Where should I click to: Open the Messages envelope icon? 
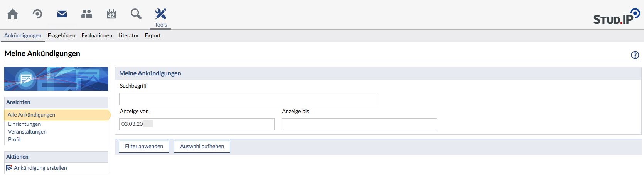pyautogui.click(x=62, y=14)
